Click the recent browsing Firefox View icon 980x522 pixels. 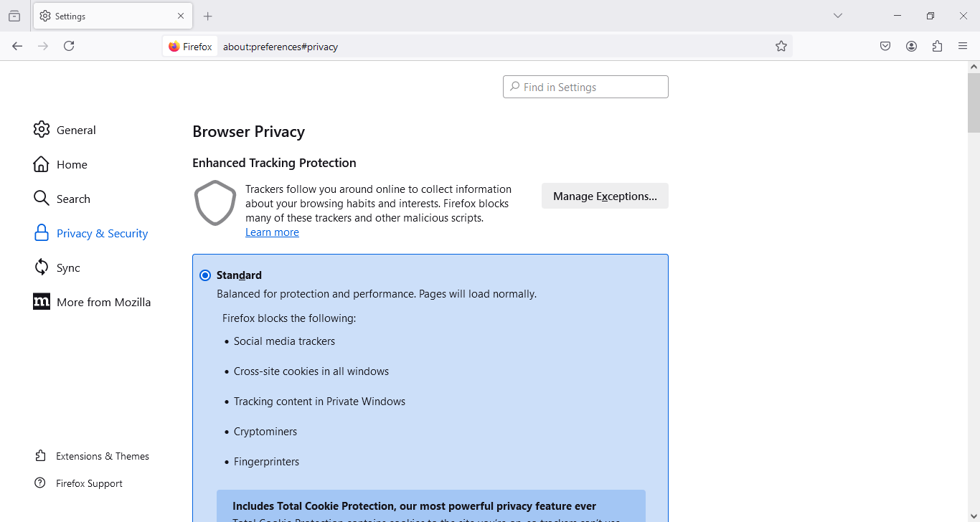point(14,16)
